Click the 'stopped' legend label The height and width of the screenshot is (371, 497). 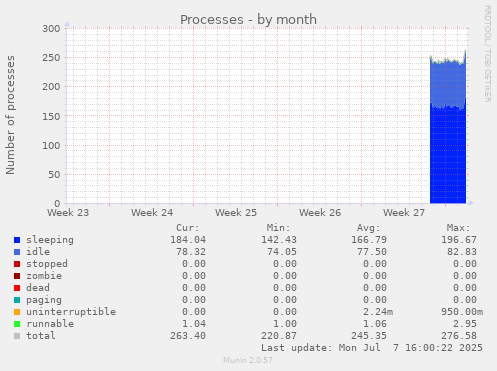click(47, 264)
